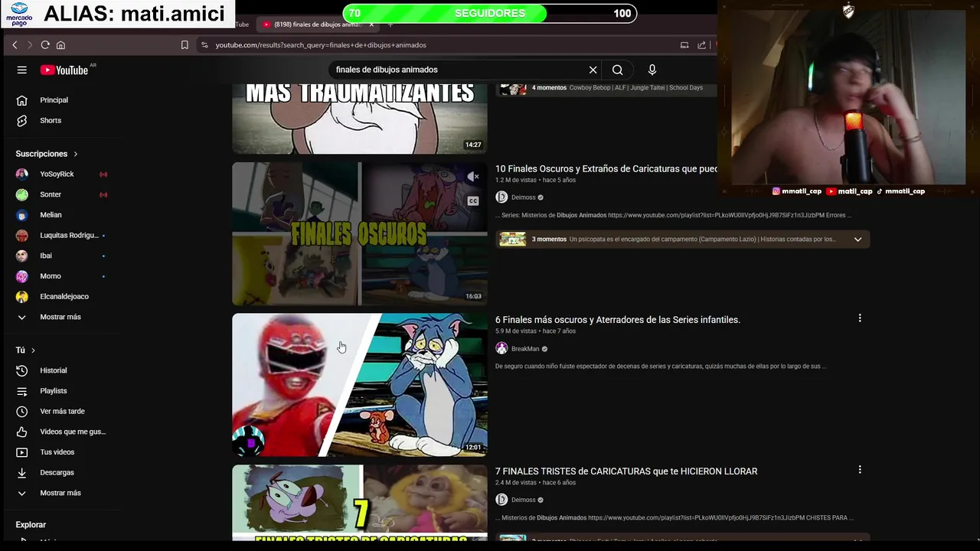Open the BreakMan channel name link
The image size is (980, 551).
(x=525, y=349)
